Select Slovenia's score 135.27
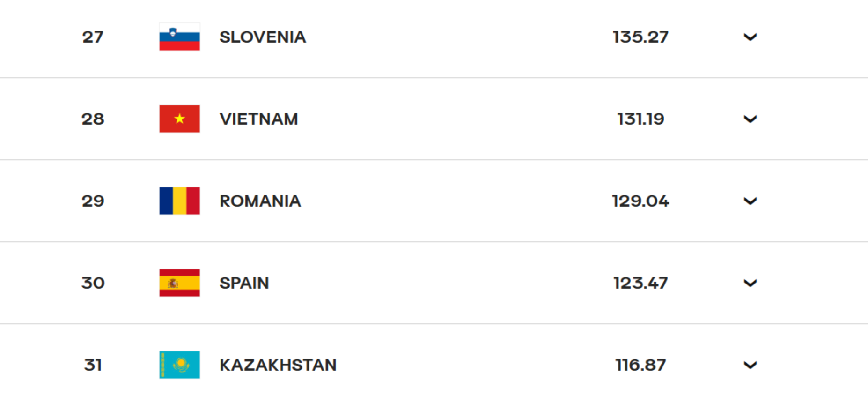 [x=640, y=37]
